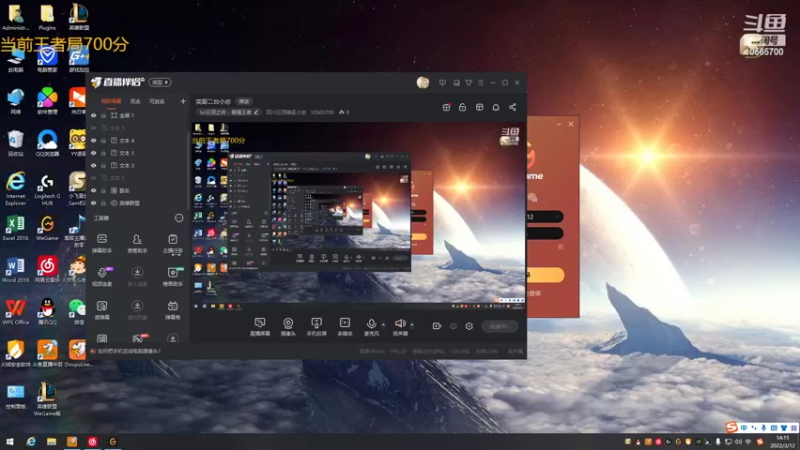The height and width of the screenshot is (450, 800).
Task: Open the 读弹幕 tool
Action: (x=102, y=310)
